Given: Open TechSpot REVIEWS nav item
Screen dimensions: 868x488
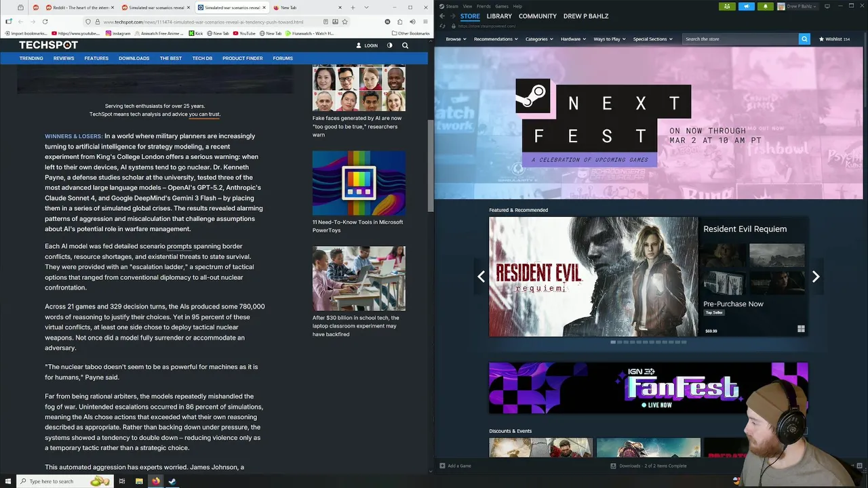Looking at the screenshot, I should [x=64, y=58].
